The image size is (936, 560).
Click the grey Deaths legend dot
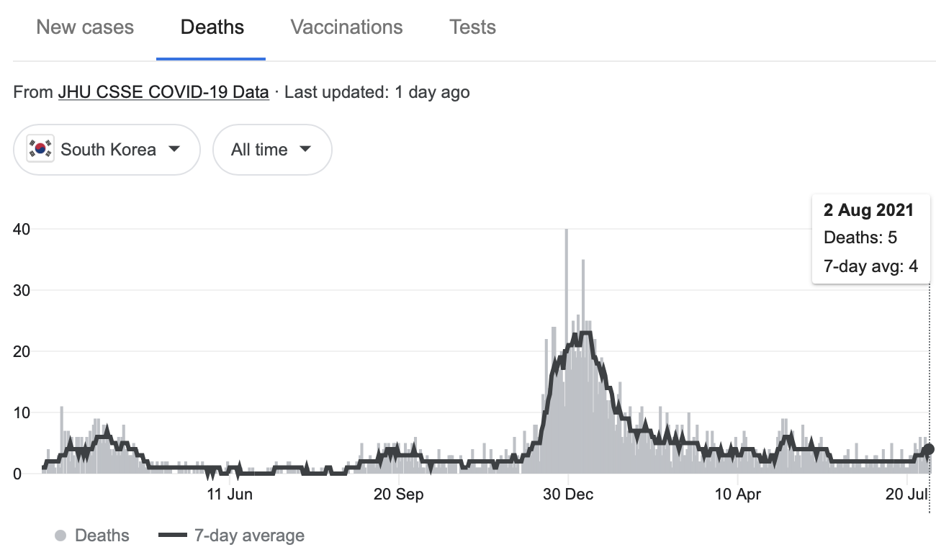point(61,536)
